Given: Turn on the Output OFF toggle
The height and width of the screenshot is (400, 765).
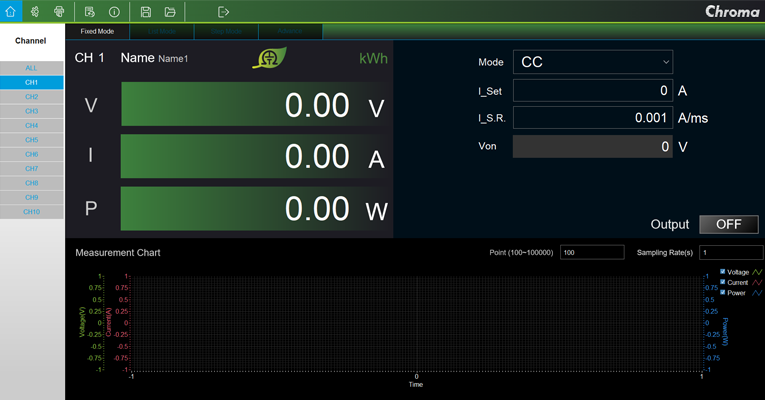Looking at the screenshot, I should point(729,224).
